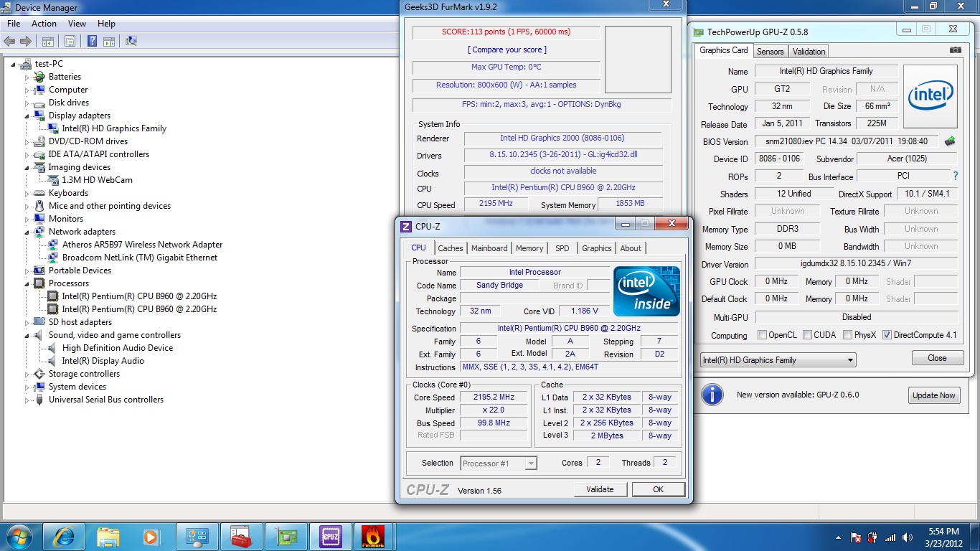Click the blue Help question-mark toolbar icon
Image resolution: width=980 pixels, height=551 pixels.
coord(92,41)
